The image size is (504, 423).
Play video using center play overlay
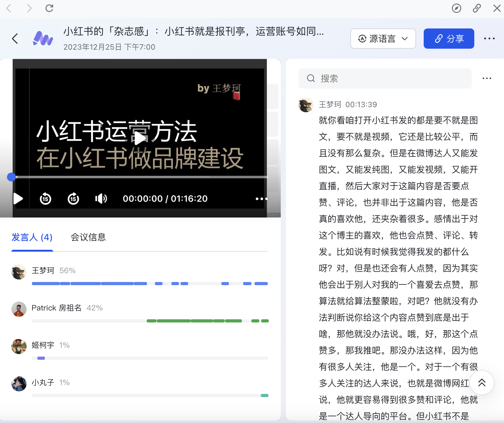point(139,138)
